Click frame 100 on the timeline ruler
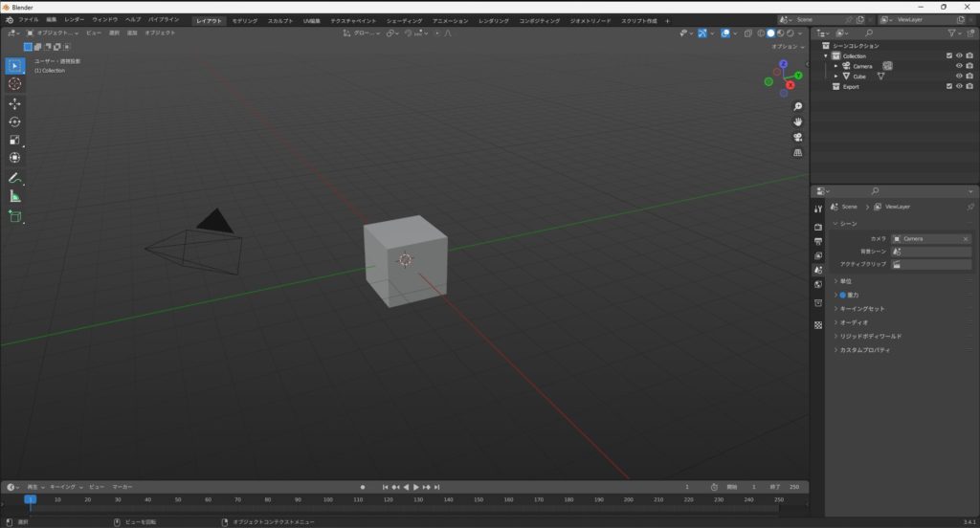This screenshot has width=980, height=528. coord(327,499)
